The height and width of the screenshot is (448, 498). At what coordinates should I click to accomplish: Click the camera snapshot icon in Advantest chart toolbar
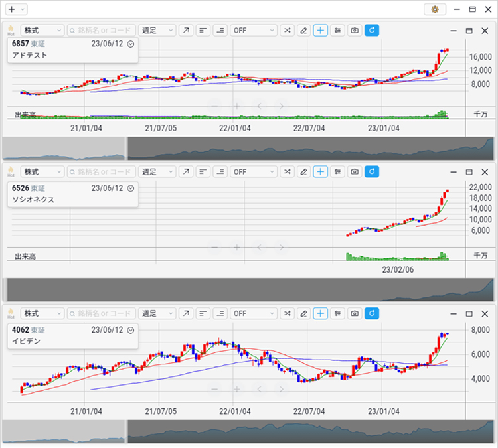(355, 31)
